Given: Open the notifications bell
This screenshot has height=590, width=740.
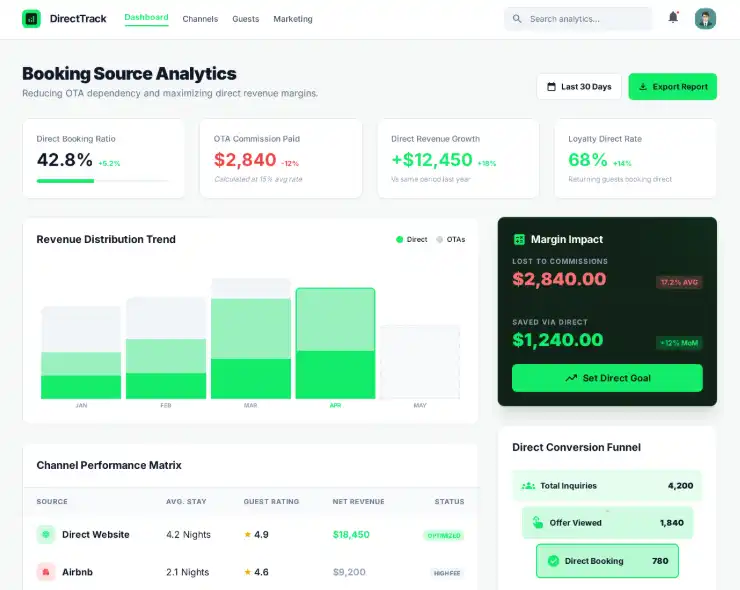Looking at the screenshot, I should (673, 18).
